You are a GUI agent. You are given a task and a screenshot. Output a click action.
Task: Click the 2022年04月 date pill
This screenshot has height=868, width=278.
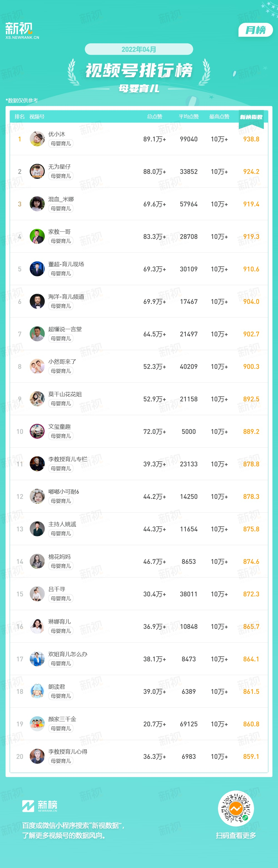pos(139,49)
